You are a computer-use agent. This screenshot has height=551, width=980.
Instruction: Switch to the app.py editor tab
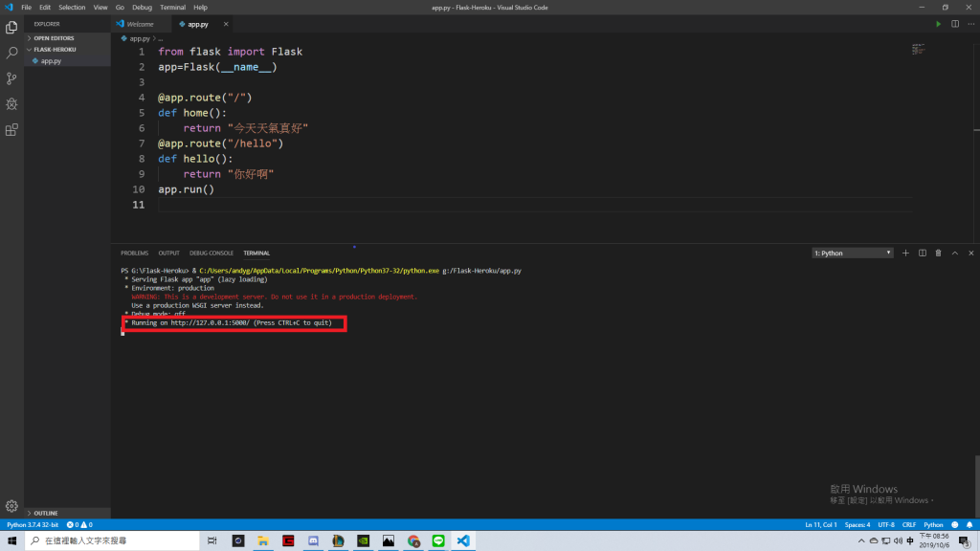tap(198, 24)
